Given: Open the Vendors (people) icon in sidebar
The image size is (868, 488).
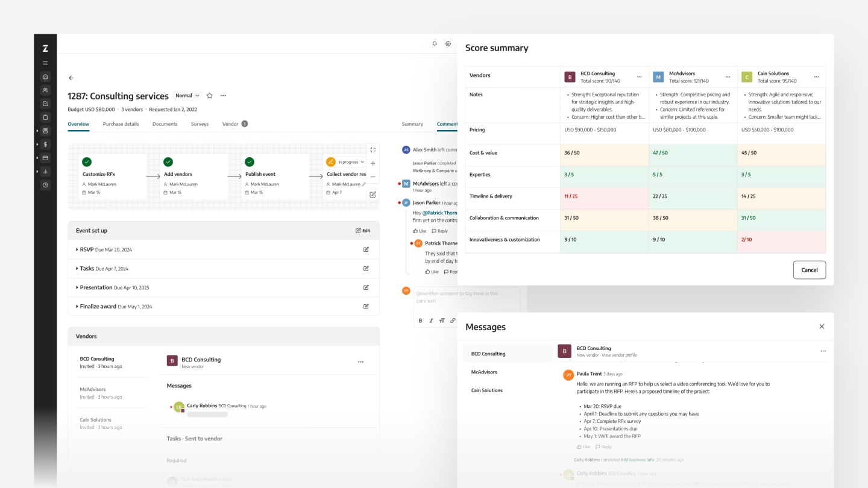Looking at the screenshot, I should click(x=45, y=89).
